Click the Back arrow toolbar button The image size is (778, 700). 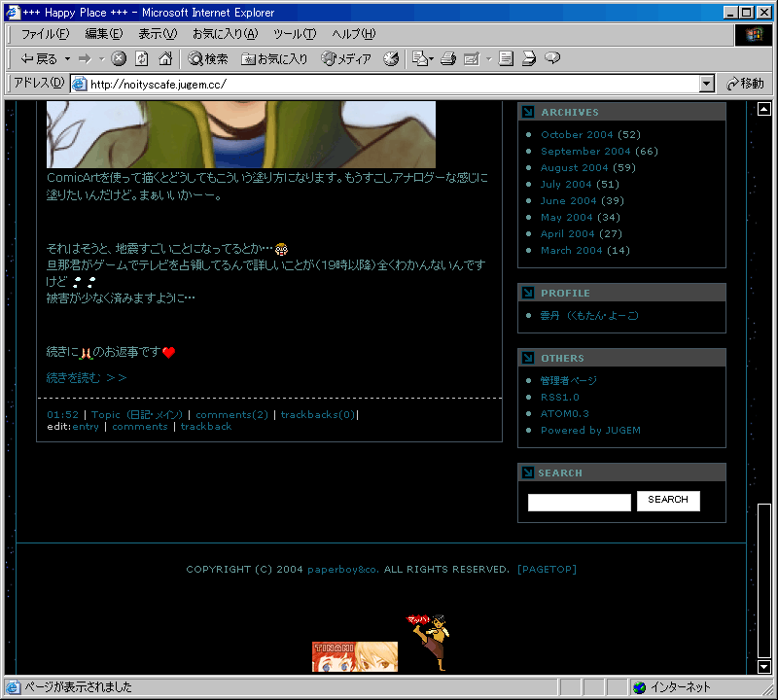tap(39, 59)
